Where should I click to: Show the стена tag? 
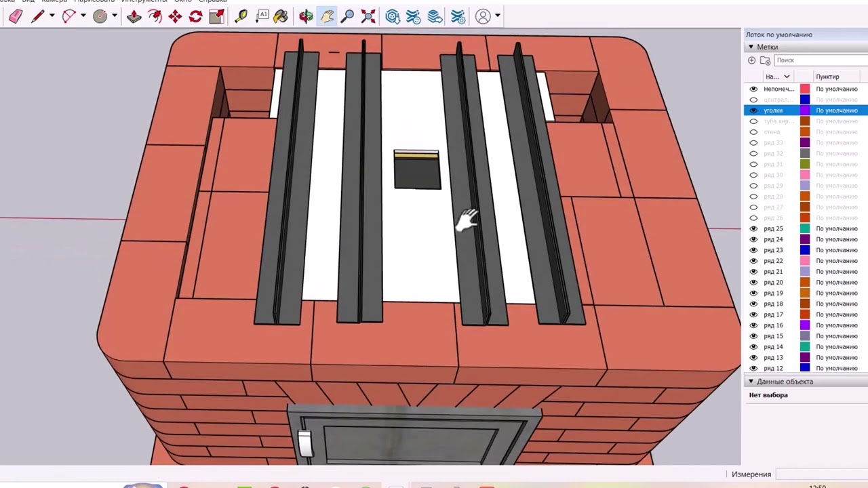tap(753, 131)
